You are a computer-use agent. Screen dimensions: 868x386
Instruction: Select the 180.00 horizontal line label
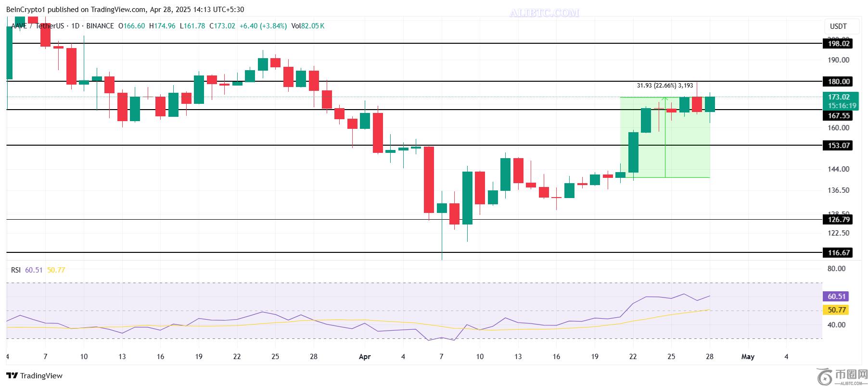[838, 82]
